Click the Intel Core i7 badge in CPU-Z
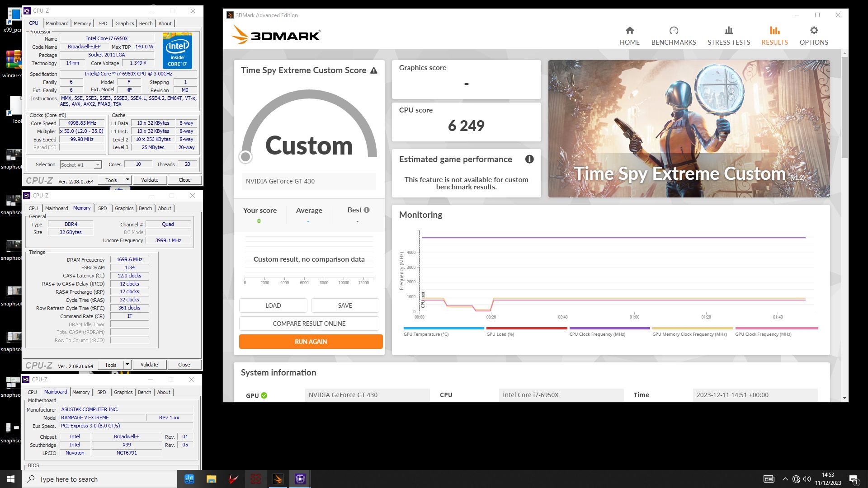The height and width of the screenshot is (488, 868). tap(177, 51)
